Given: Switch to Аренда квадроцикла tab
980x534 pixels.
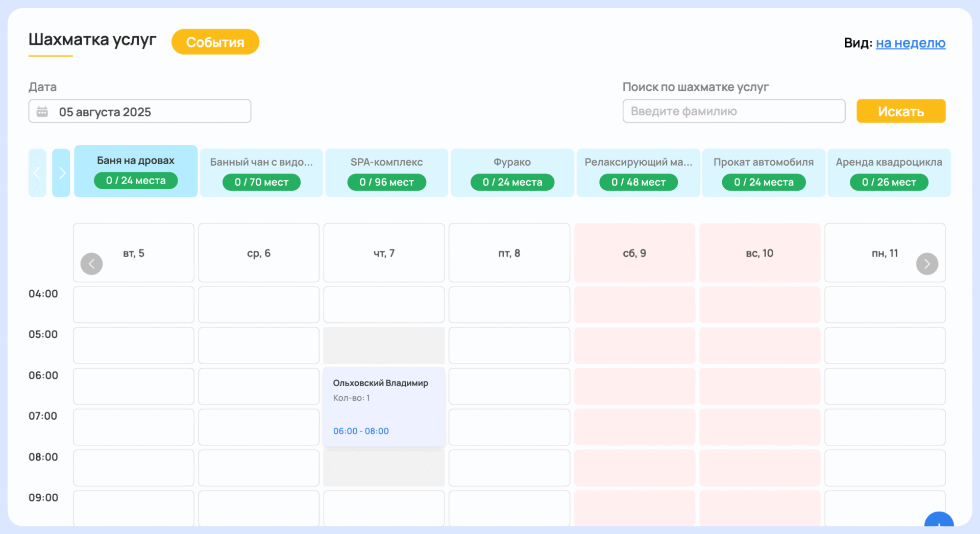Looking at the screenshot, I should (888, 173).
